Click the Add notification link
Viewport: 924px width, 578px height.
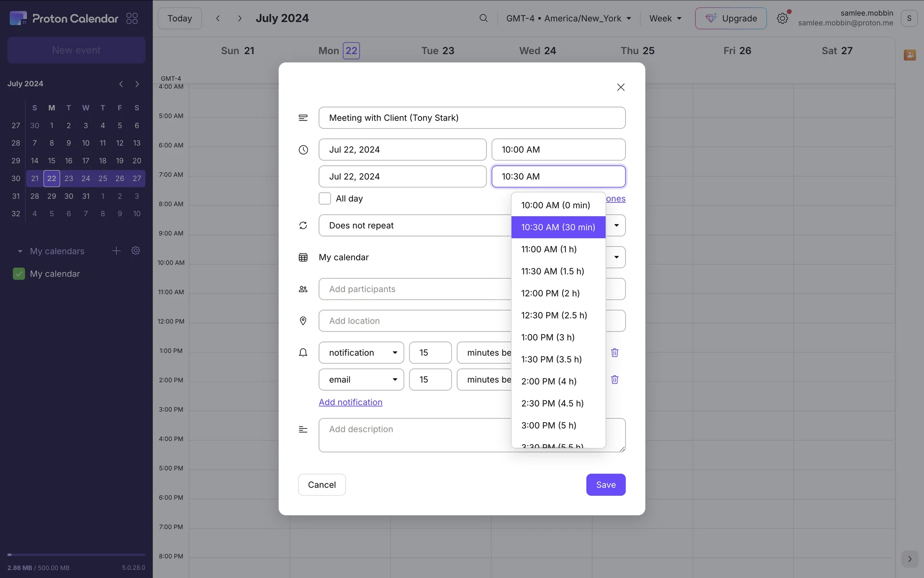point(350,402)
